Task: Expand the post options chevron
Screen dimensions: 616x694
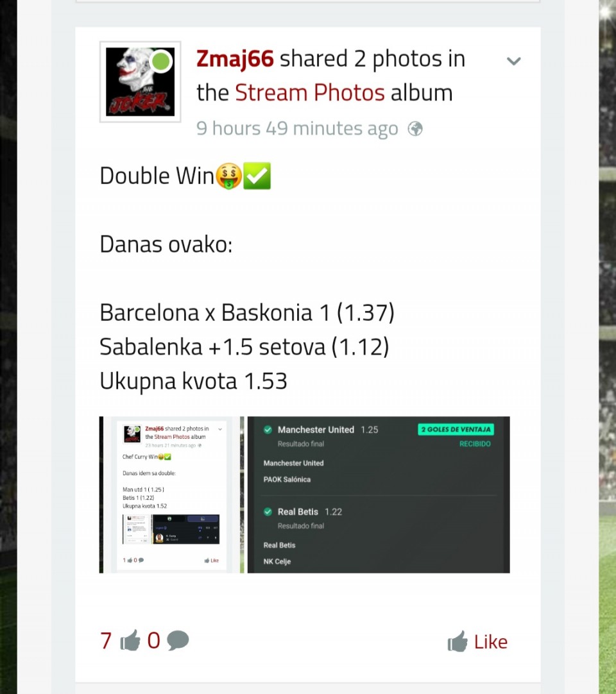Action: [x=514, y=61]
